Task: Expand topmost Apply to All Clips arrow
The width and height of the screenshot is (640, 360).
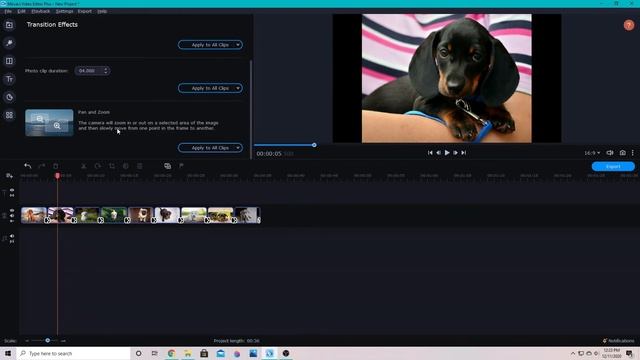Action: tap(238, 45)
